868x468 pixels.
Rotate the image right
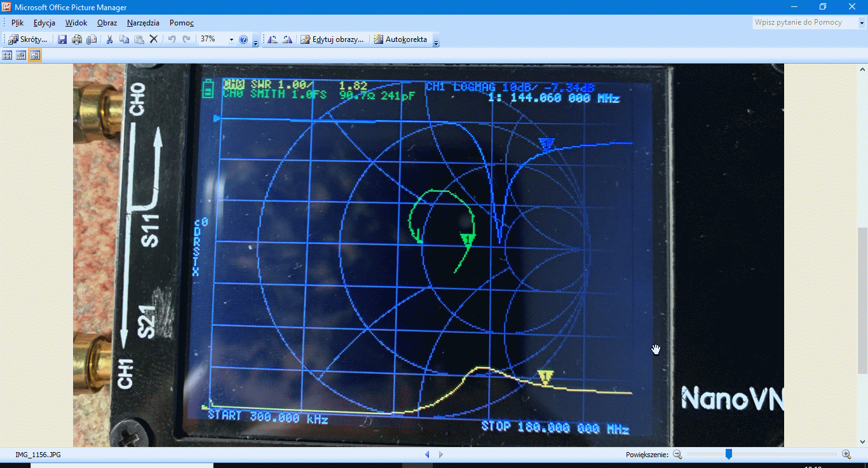click(287, 39)
